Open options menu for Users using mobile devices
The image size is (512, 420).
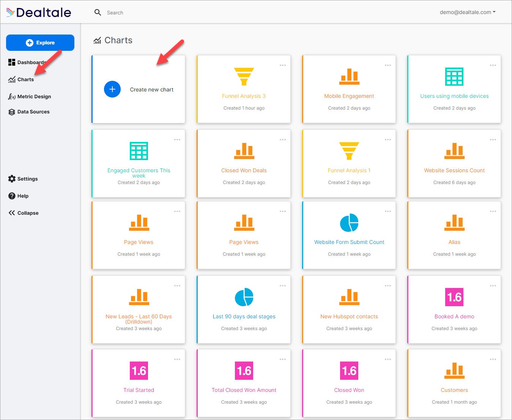click(x=493, y=65)
